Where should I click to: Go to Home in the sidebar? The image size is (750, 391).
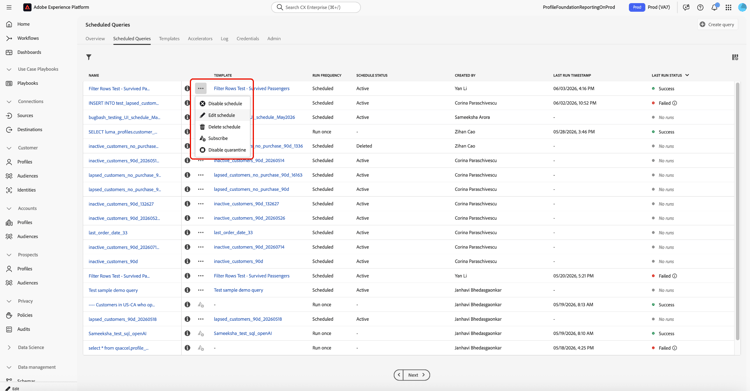[x=23, y=24]
